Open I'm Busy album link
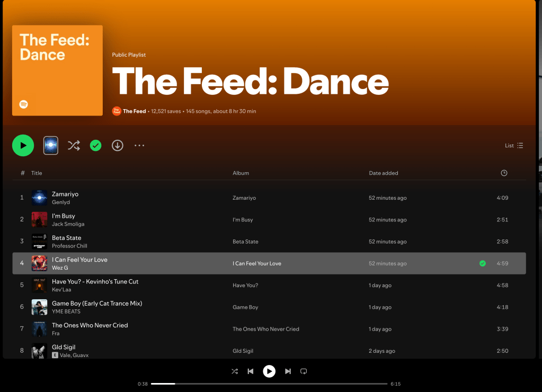 click(x=243, y=219)
